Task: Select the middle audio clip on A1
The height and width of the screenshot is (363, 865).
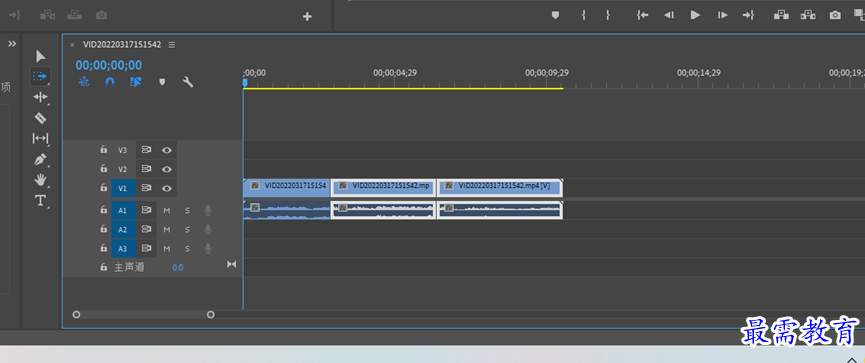Action: pos(383,210)
